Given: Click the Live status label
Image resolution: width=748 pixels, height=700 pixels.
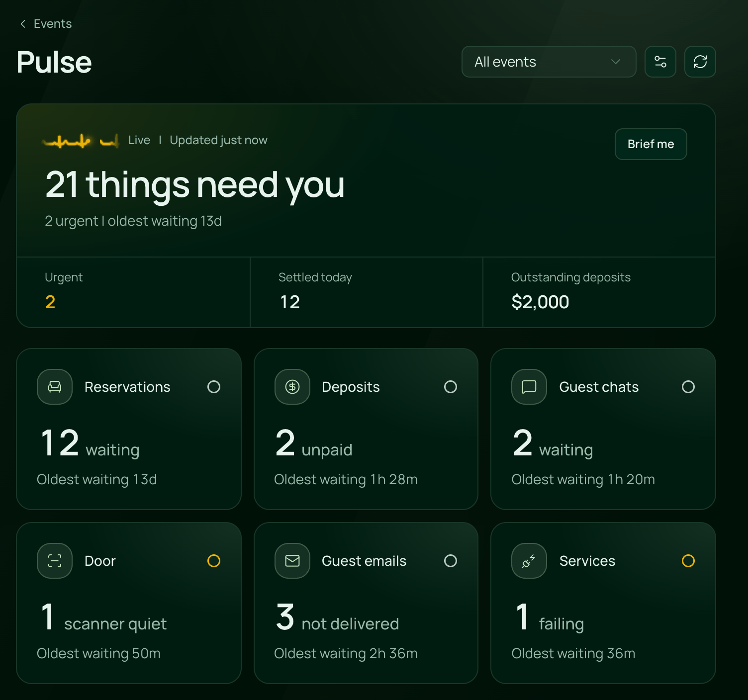Looking at the screenshot, I should coord(139,140).
